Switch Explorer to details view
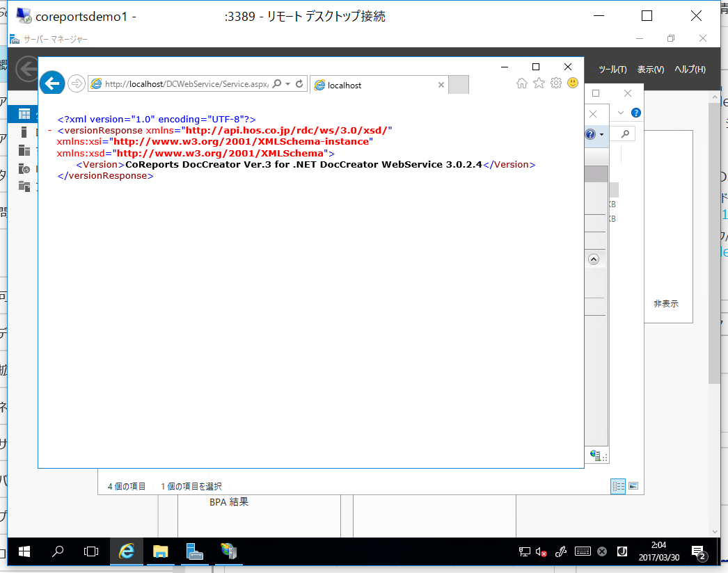The image size is (728, 573). click(x=618, y=486)
